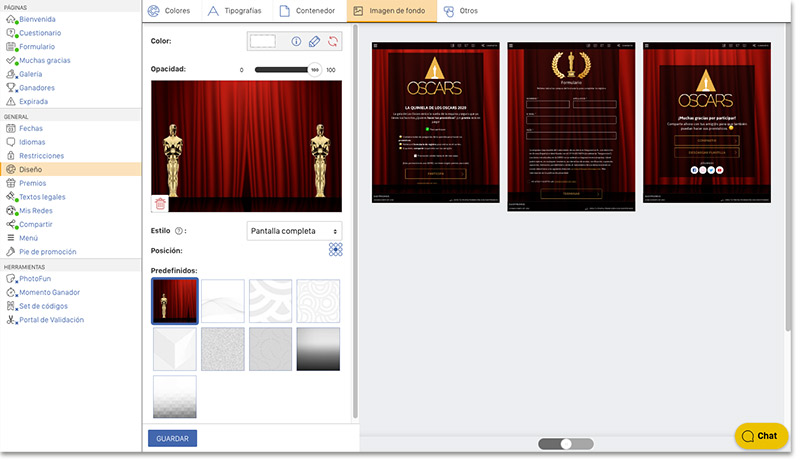Open the Portal de Validación link
This screenshot has width=800, height=460.
click(52, 320)
